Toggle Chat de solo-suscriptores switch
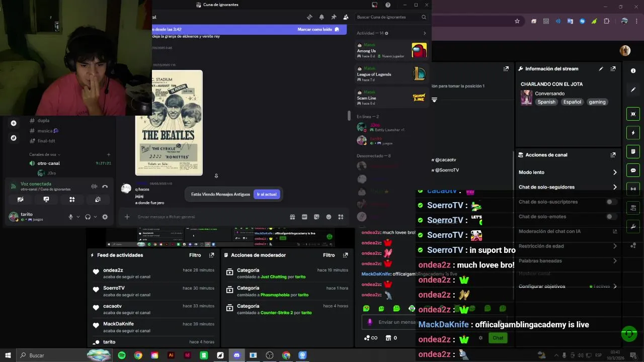 pos(611,202)
